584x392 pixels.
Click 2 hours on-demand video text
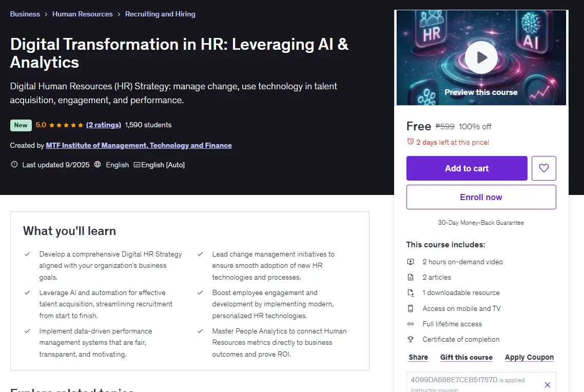462,262
